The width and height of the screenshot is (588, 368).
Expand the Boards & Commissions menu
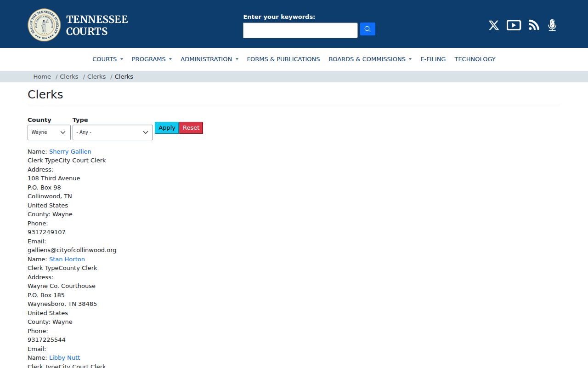(x=370, y=59)
